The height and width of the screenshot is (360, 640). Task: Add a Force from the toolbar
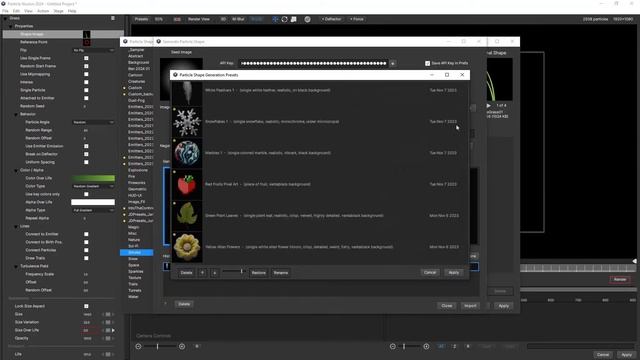(357, 19)
